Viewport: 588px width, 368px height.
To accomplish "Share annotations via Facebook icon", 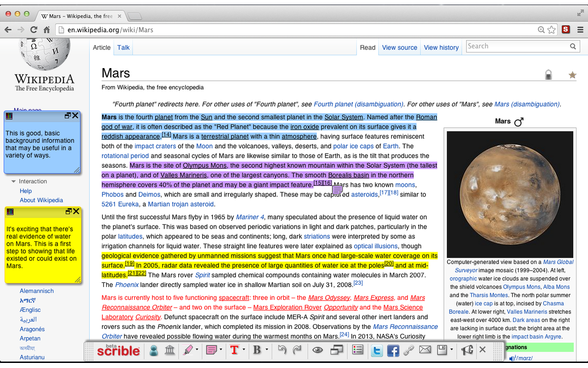I will pos(393,351).
